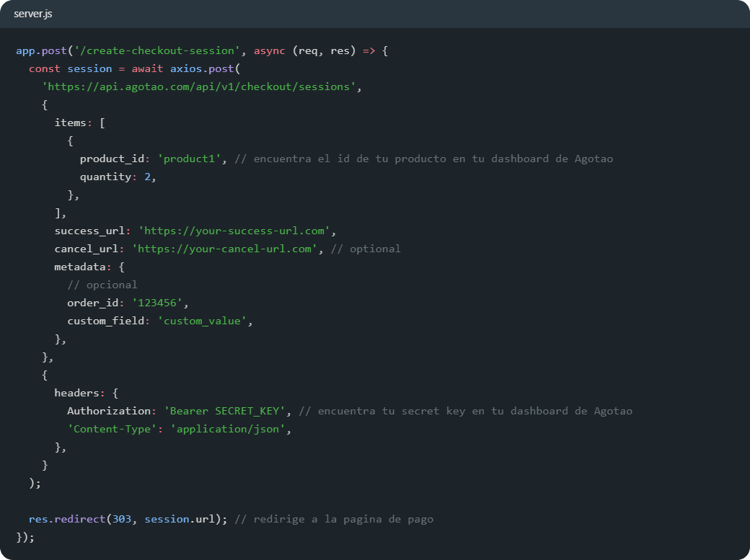The height and width of the screenshot is (560, 750).
Task: Click the quantity property name
Action: (x=106, y=177)
